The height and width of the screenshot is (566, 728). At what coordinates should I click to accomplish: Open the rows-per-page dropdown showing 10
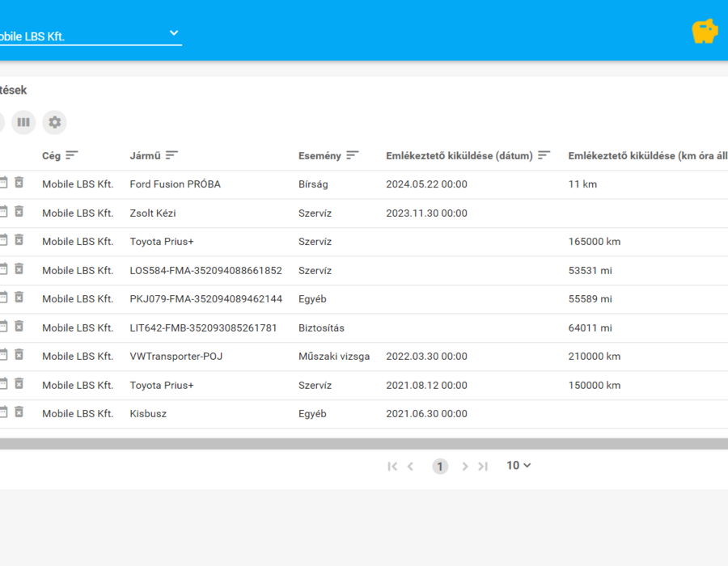coord(518,465)
